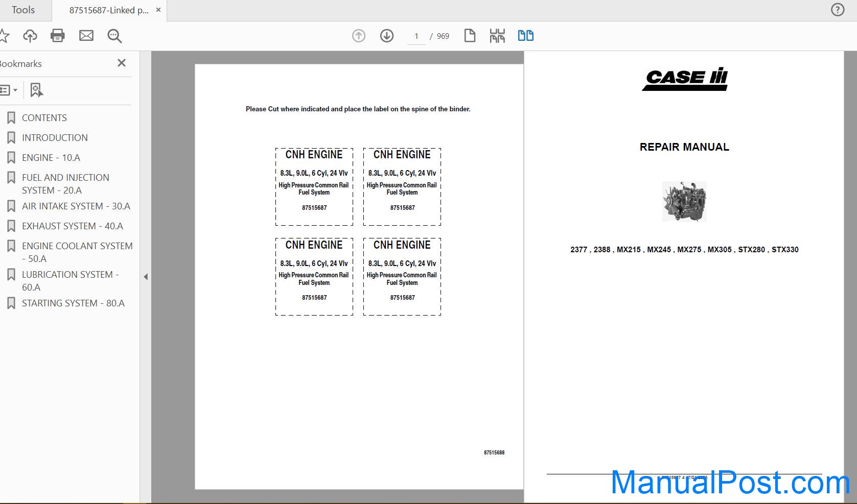Open AIR INTAKE SYSTEM - 30.A bookmark

tap(76, 206)
